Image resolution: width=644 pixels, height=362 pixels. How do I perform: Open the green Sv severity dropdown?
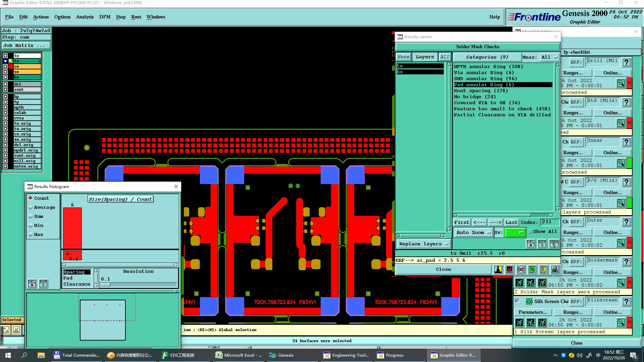pos(515,232)
